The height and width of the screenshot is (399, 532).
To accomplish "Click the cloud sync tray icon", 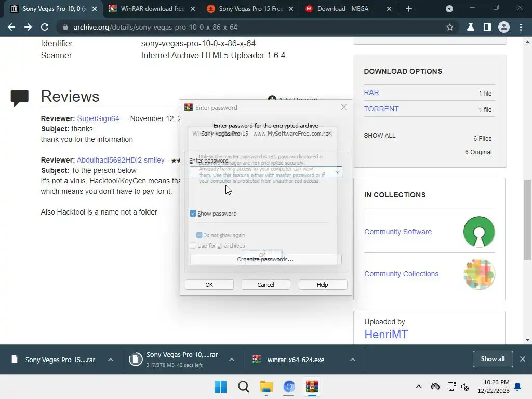I will 435,387.
